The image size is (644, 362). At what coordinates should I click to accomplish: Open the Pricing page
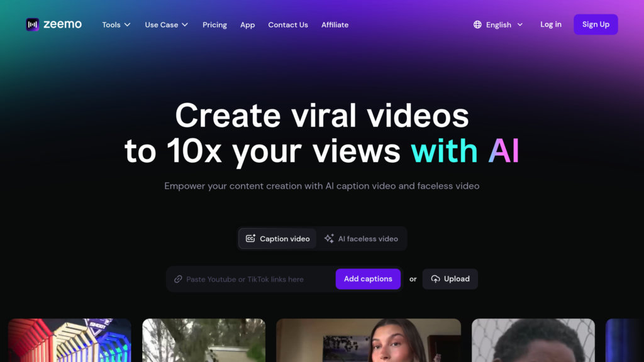pos(214,25)
